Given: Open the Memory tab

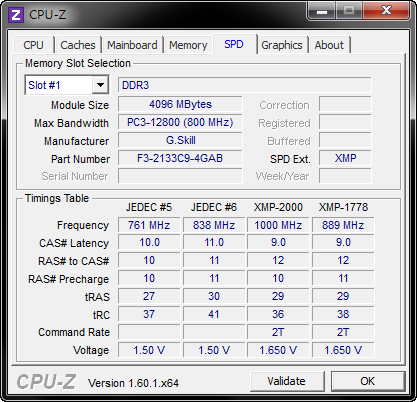Looking at the screenshot, I should click(188, 45).
